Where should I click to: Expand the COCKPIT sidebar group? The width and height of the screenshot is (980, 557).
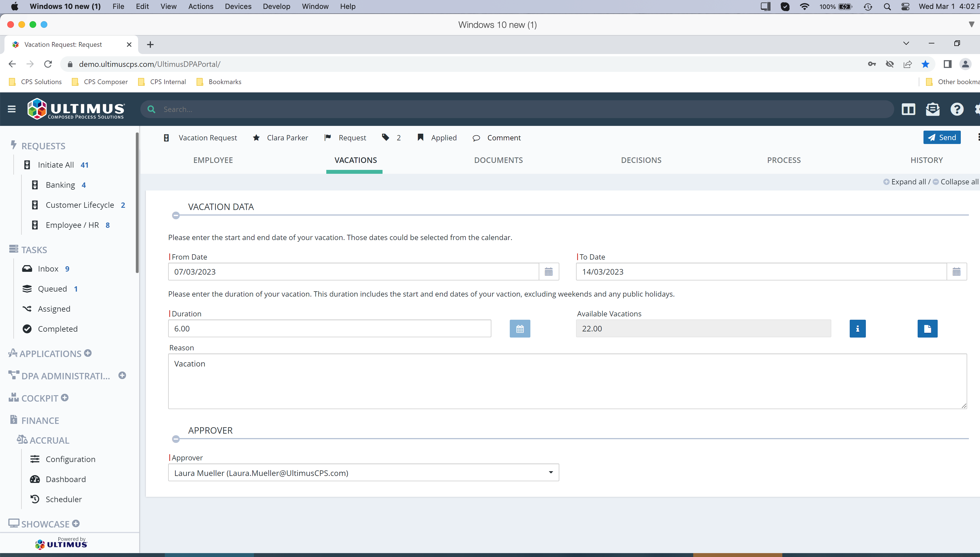click(65, 398)
